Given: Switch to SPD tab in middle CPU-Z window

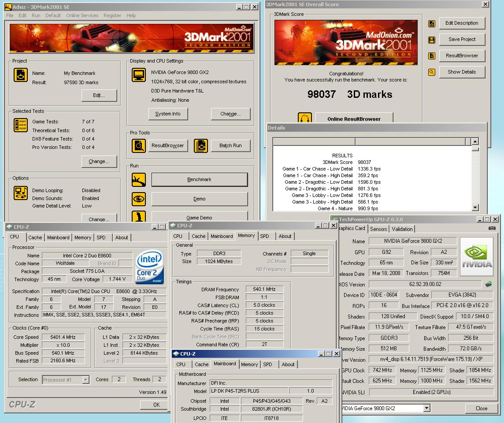Looking at the screenshot, I should [x=264, y=236].
